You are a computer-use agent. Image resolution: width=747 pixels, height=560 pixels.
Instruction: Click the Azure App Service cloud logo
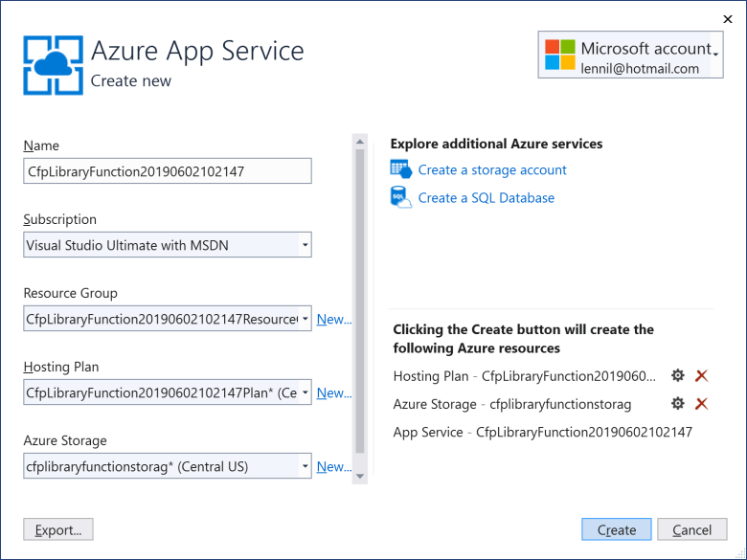click(x=54, y=65)
